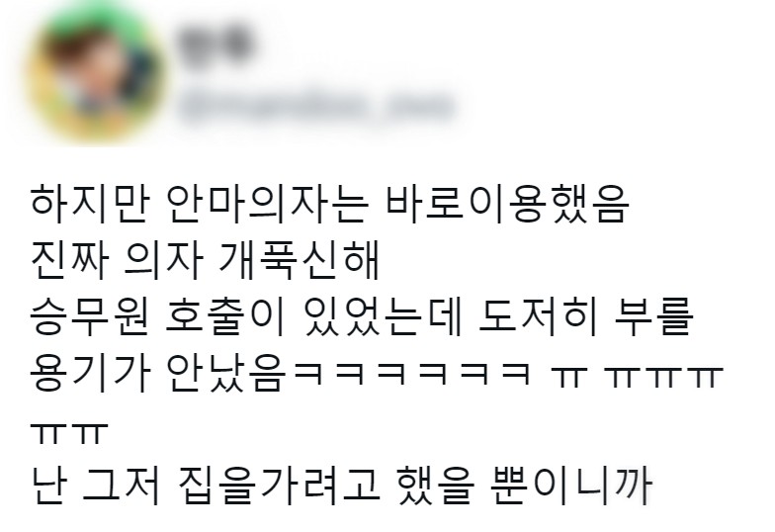Image resolution: width=775 pixels, height=532 pixels.
Task: Click the standalone ㅠㅠ line
Action: coord(69,433)
